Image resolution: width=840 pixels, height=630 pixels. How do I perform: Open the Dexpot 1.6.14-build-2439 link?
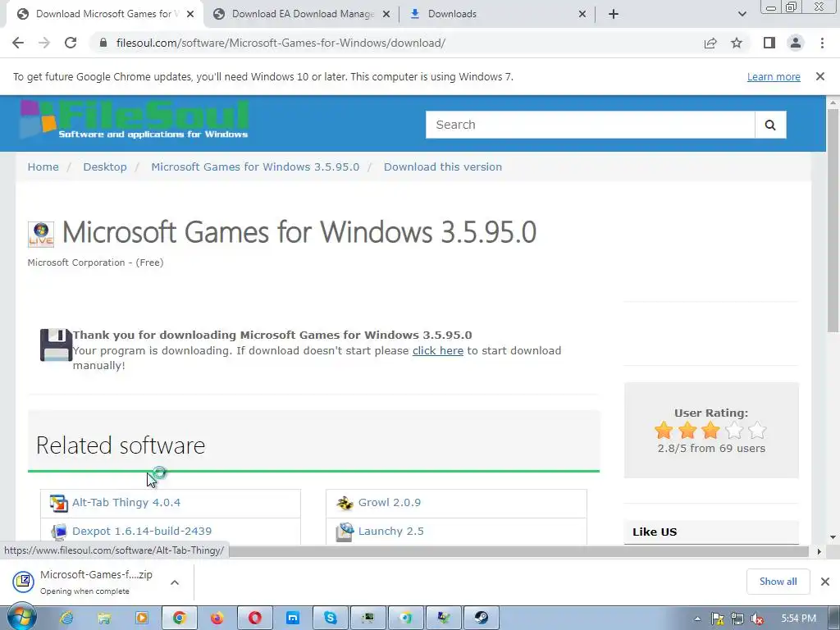[x=142, y=531]
